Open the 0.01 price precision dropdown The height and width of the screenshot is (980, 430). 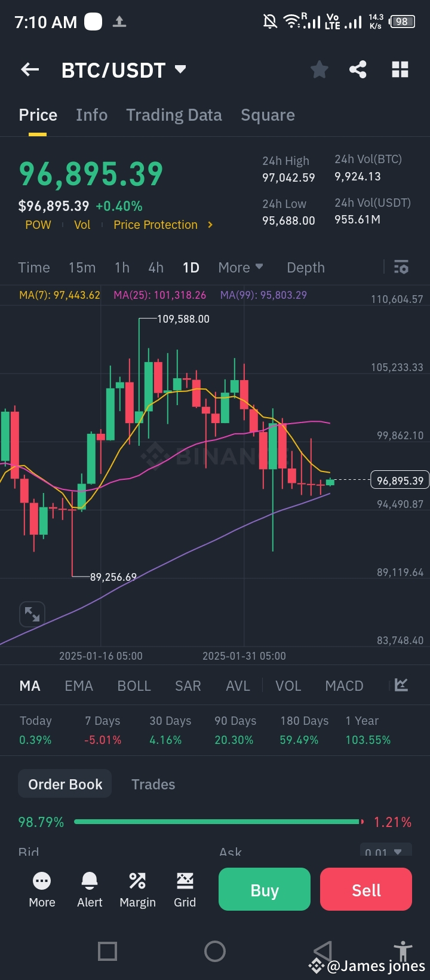pos(386,852)
